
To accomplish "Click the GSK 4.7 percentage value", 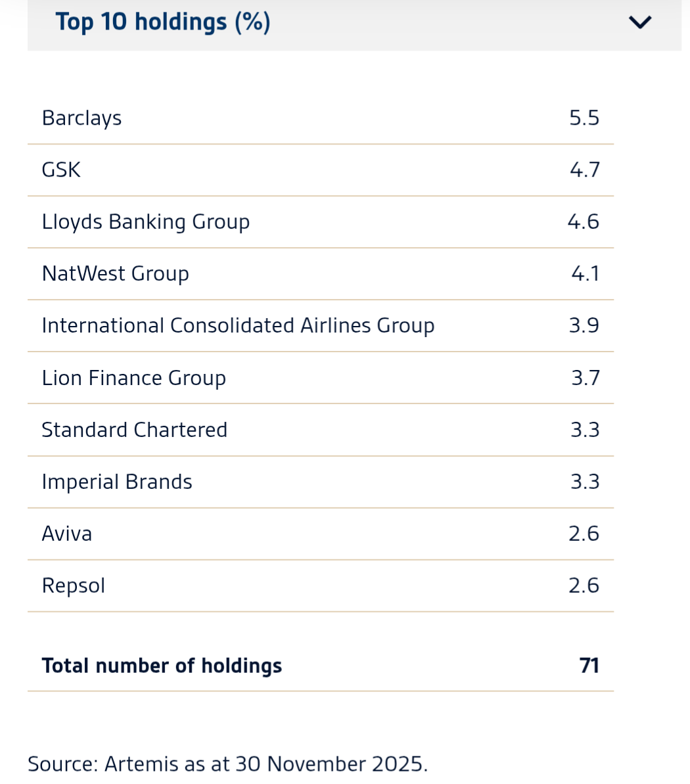I will tap(584, 170).
